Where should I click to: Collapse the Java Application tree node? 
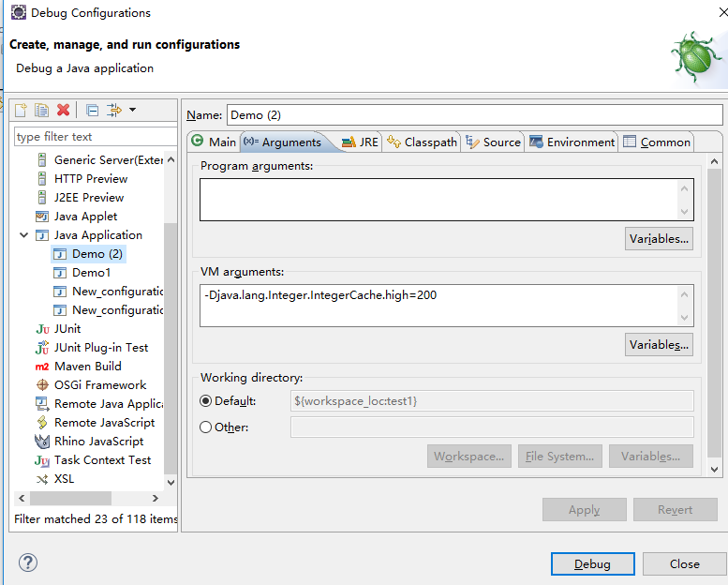tap(23, 235)
